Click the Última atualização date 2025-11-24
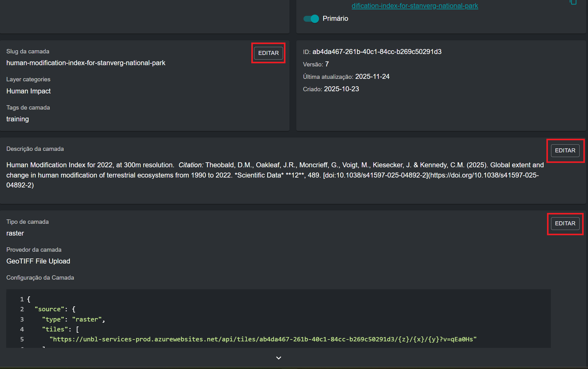 372,77
